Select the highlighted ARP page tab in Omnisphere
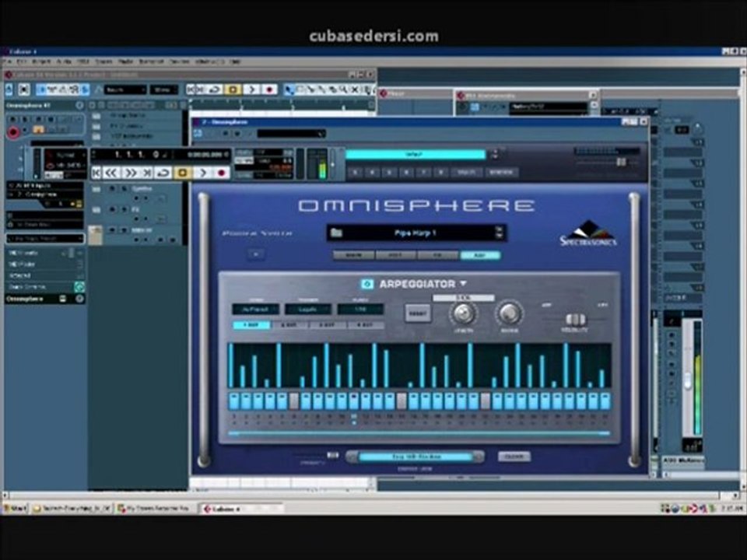Image resolution: width=747 pixels, height=560 pixels. (480, 256)
